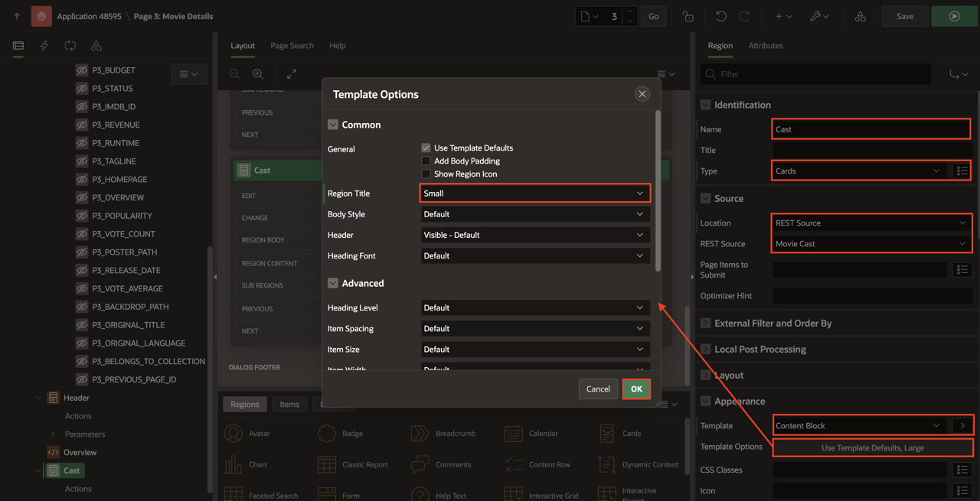Click the zoom in magnifier icon
980x501 pixels.
(x=258, y=74)
